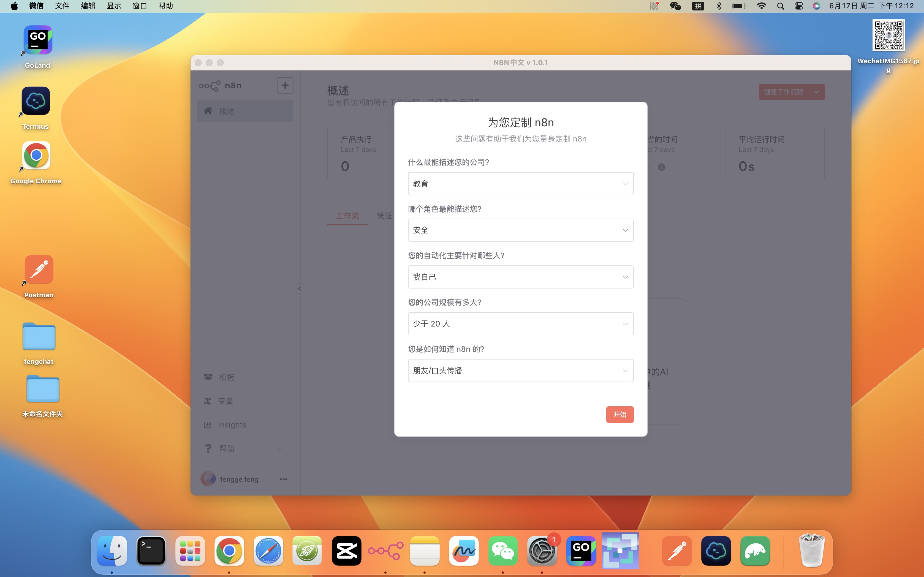Open the 朋友/口头传播 source dropdown
Viewport: 924px width, 577px height.
521,371
